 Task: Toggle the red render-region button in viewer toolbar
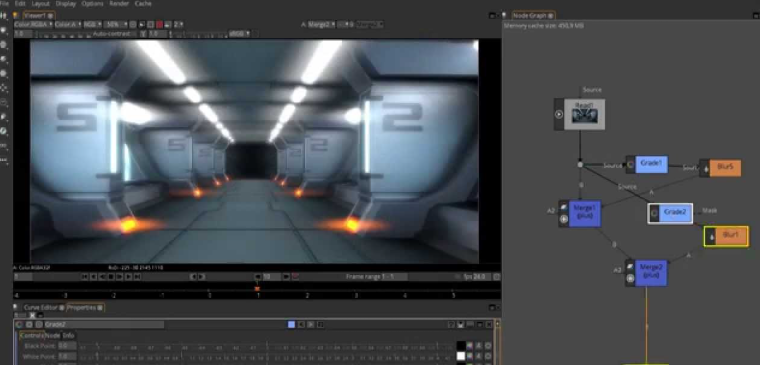pyautogui.click(x=159, y=24)
